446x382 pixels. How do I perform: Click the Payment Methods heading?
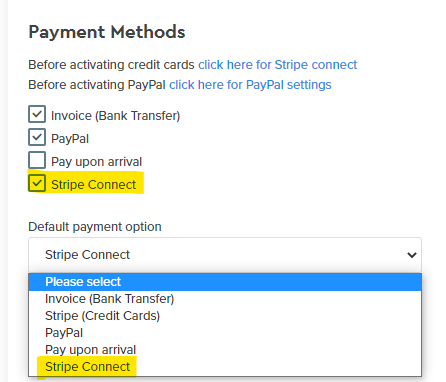click(107, 32)
